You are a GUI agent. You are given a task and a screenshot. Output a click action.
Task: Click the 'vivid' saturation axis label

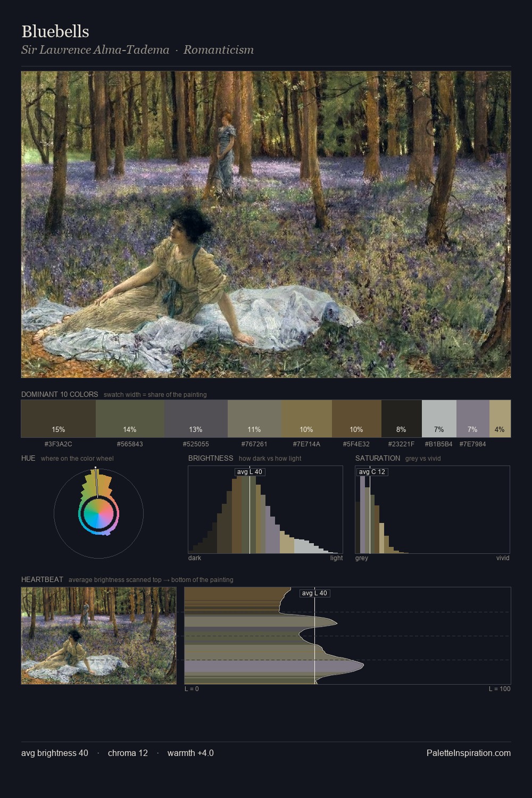click(503, 558)
